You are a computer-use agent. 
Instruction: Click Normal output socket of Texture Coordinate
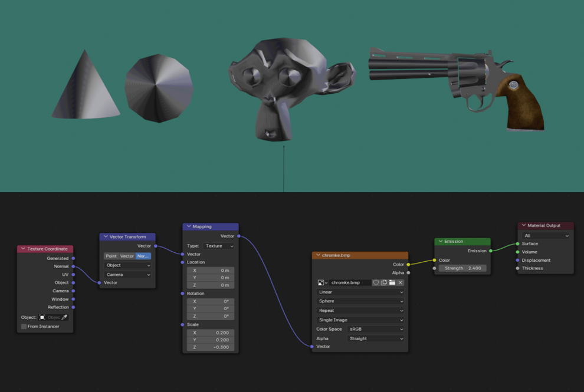(x=73, y=266)
